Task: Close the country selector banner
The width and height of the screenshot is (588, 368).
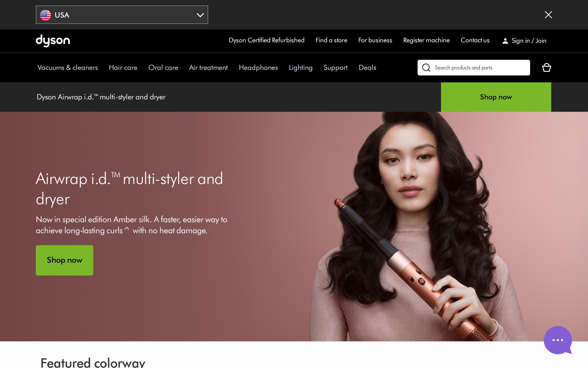Action: coord(548,15)
